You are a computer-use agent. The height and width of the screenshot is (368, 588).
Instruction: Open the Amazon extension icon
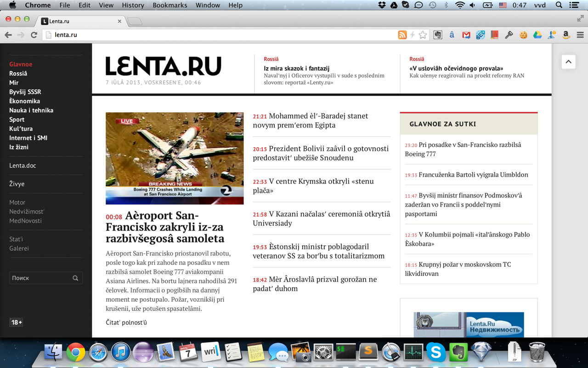(x=566, y=35)
